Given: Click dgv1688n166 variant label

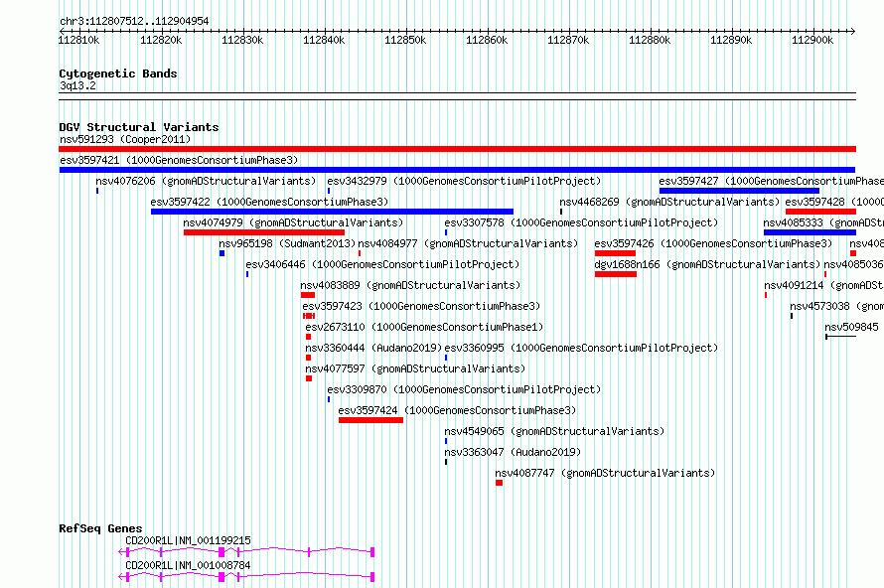Looking at the screenshot, I should pyautogui.click(x=707, y=264).
